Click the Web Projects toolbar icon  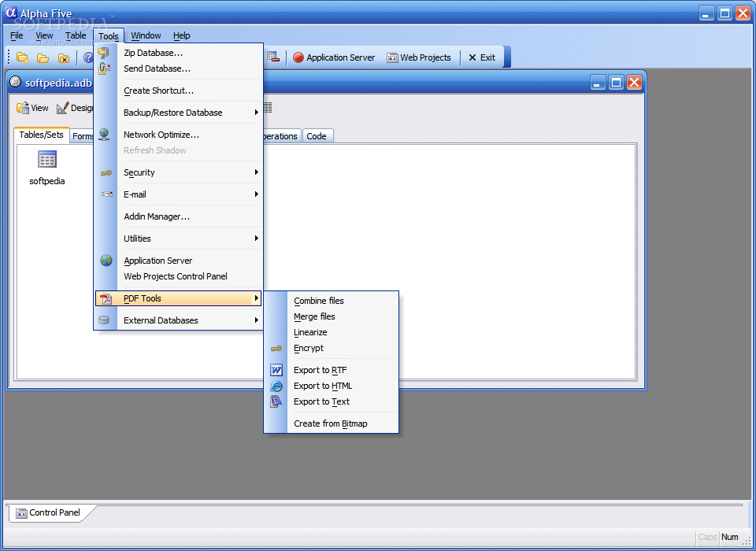(392, 57)
